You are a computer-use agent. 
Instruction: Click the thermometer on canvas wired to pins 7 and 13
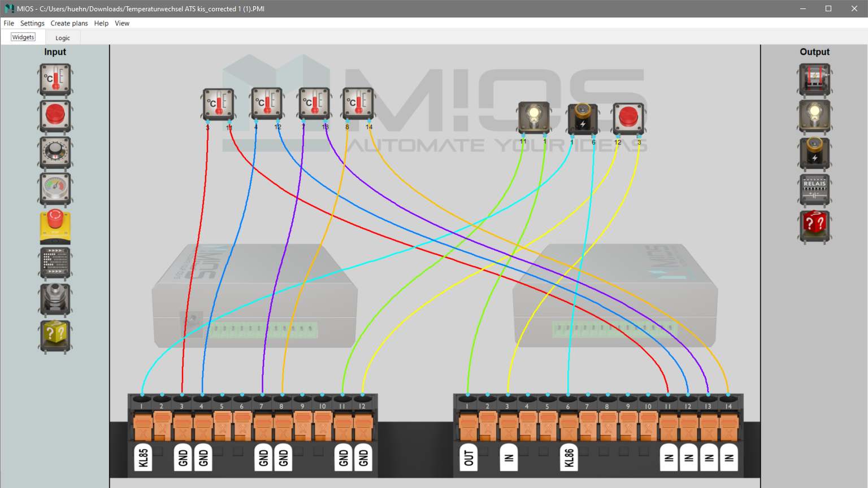click(314, 103)
